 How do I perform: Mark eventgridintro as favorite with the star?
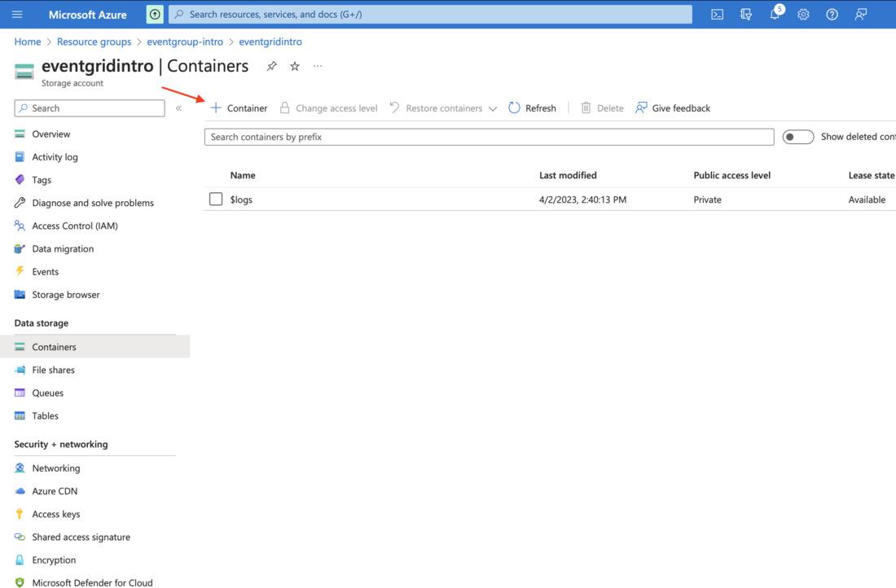pyautogui.click(x=295, y=66)
